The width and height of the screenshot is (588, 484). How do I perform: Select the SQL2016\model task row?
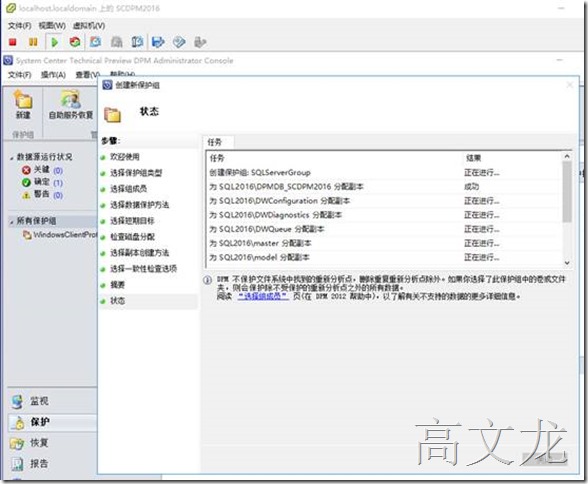[x=384, y=258]
